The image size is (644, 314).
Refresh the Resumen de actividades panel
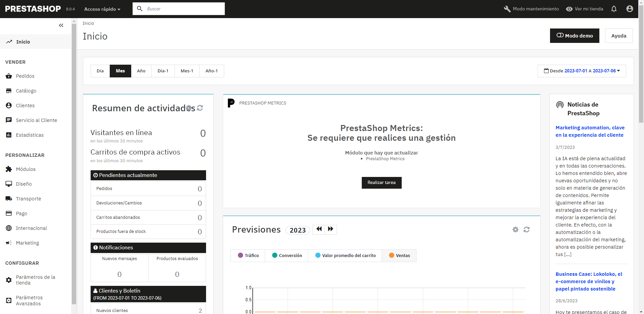click(x=200, y=108)
